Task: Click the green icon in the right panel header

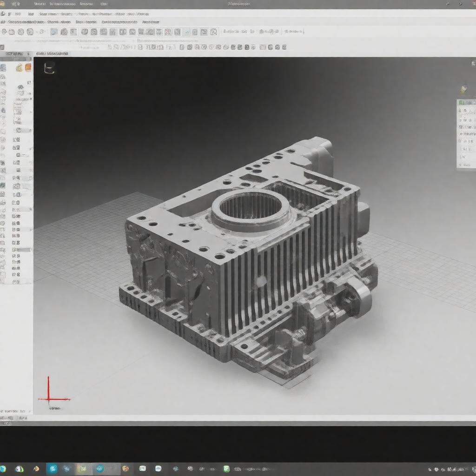Action: (461, 102)
